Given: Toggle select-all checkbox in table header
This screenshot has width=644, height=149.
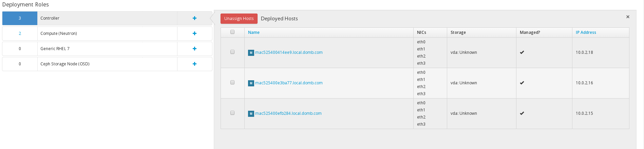Looking at the screenshot, I should point(232,32).
